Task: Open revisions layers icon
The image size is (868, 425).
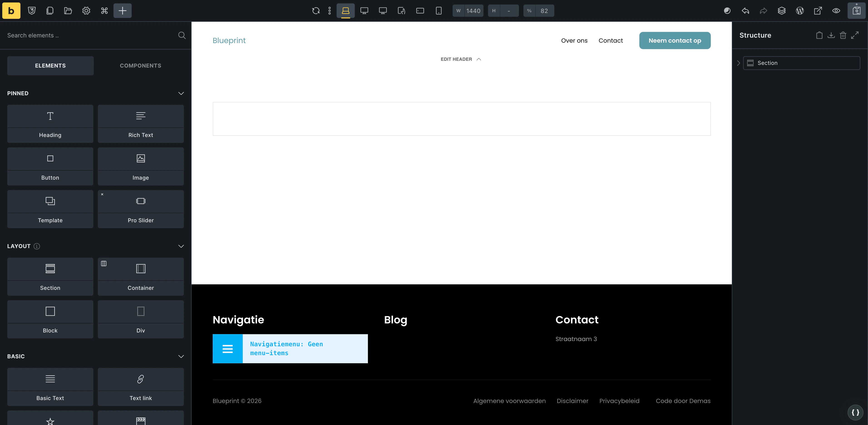Action: click(x=781, y=11)
